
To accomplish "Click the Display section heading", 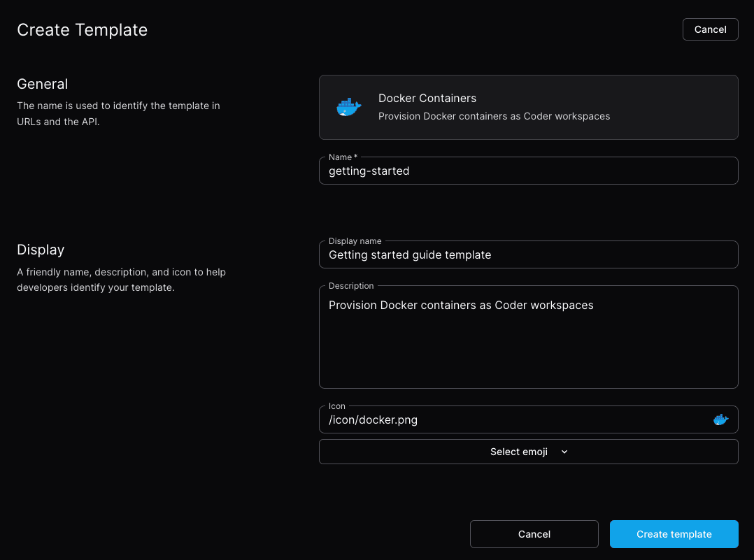I will tap(41, 250).
